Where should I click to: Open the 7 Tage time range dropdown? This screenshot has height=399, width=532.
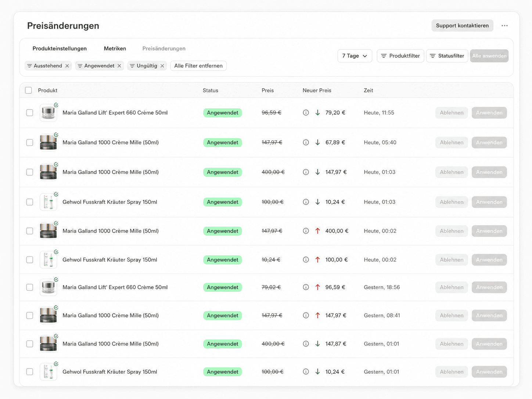[355, 56]
